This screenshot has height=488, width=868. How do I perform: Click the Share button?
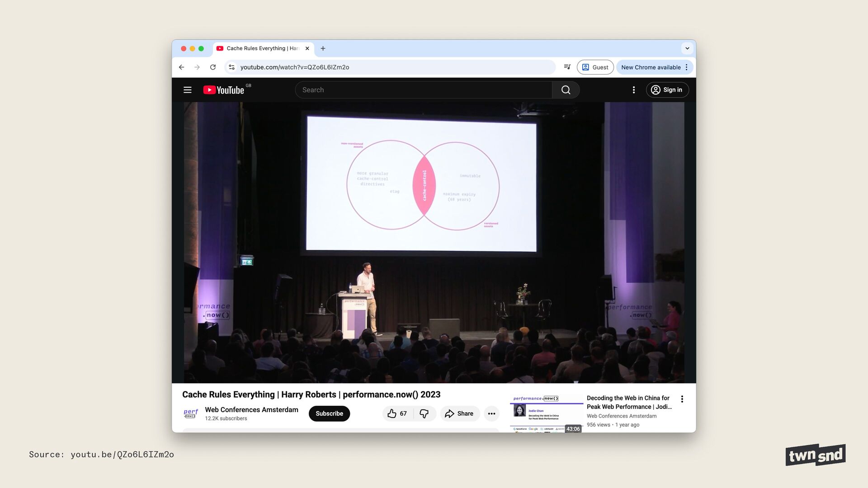[x=459, y=413]
